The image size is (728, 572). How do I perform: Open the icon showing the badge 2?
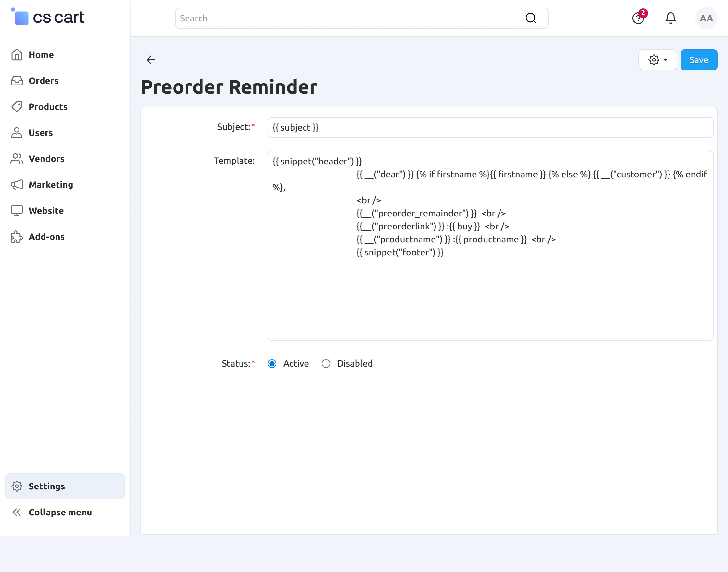[x=638, y=19]
